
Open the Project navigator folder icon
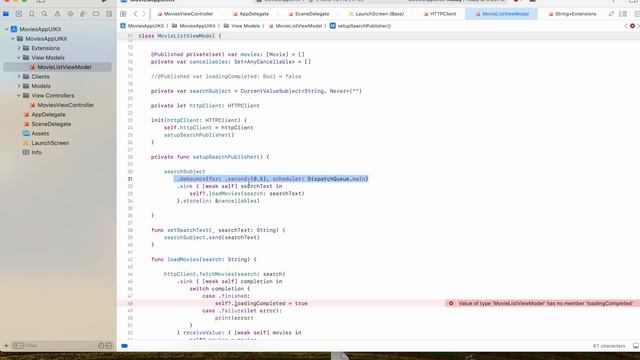[x=6, y=14]
